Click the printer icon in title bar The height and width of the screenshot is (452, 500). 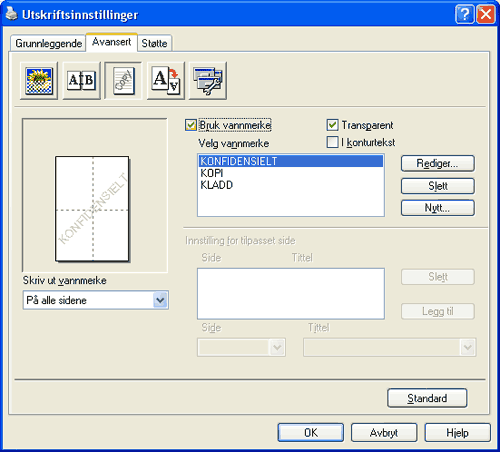[x=12, y=14]
